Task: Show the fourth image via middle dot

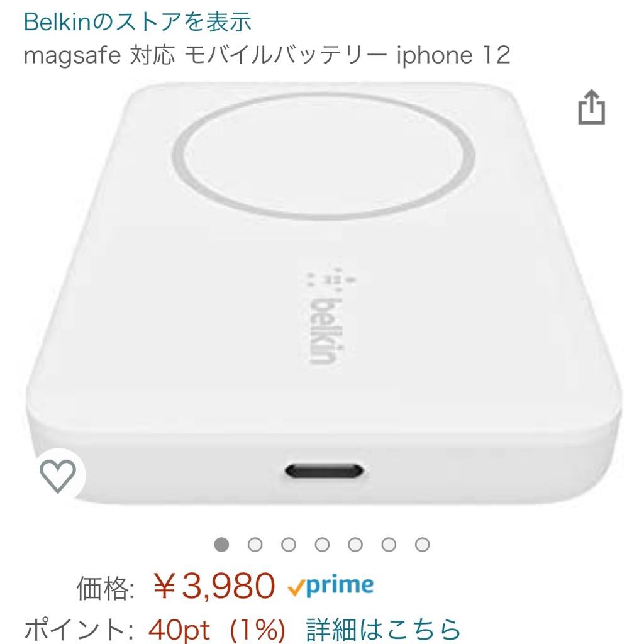Action: 322,545
